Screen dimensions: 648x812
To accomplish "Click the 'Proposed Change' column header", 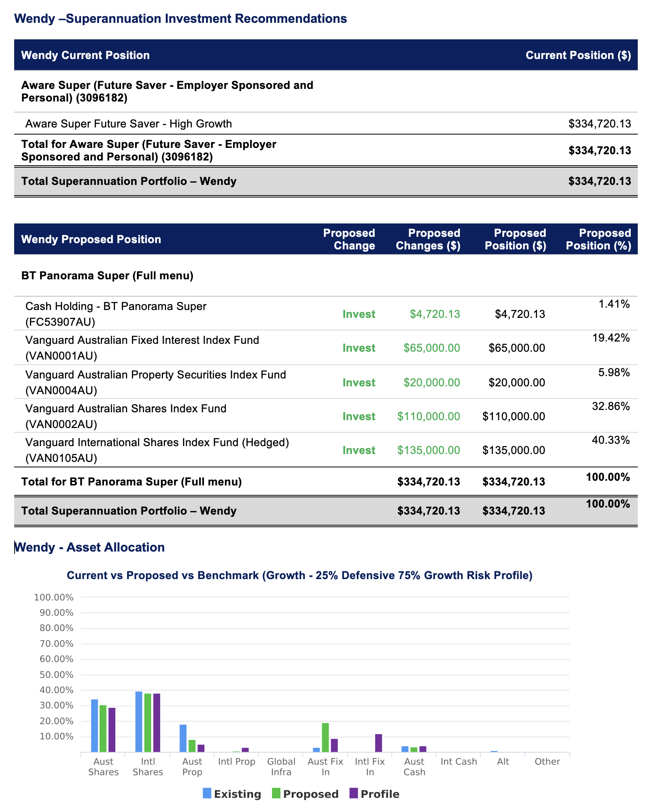I will pos(349,239).
